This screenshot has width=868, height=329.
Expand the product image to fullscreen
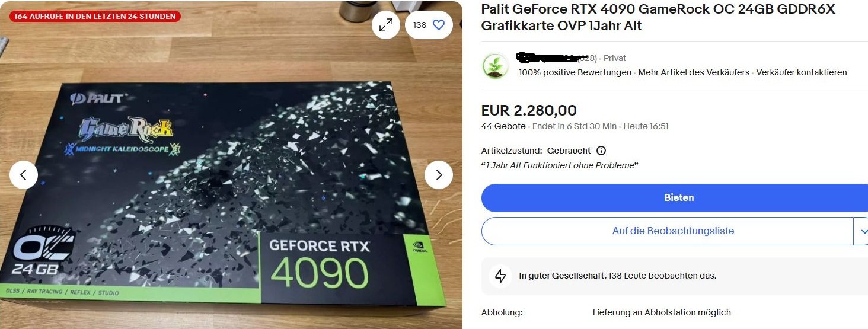(386, 25)
